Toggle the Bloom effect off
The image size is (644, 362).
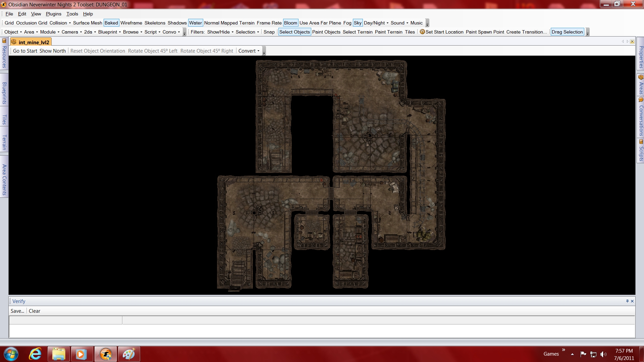tap(290, 23)
